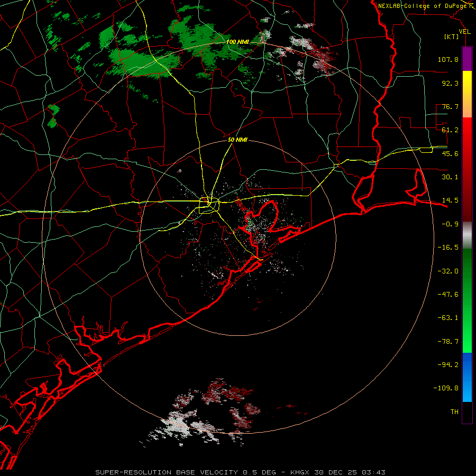Click the VEL legend title

point(464,32)
